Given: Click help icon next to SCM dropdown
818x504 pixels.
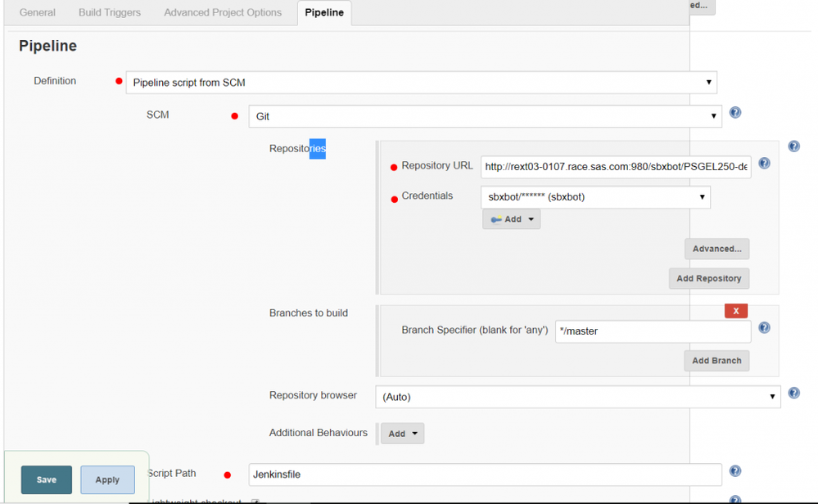Looking at the screenshot, I should 735,113.
